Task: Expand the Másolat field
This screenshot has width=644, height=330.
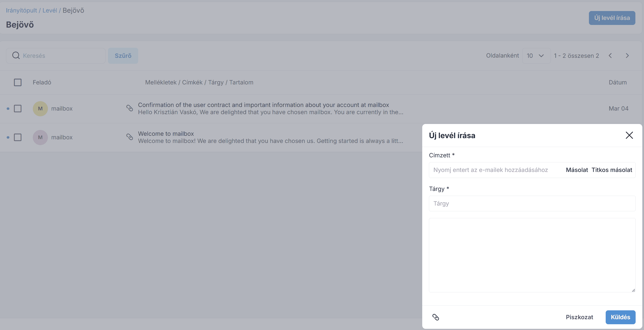Action: click(x=577, y=170)
